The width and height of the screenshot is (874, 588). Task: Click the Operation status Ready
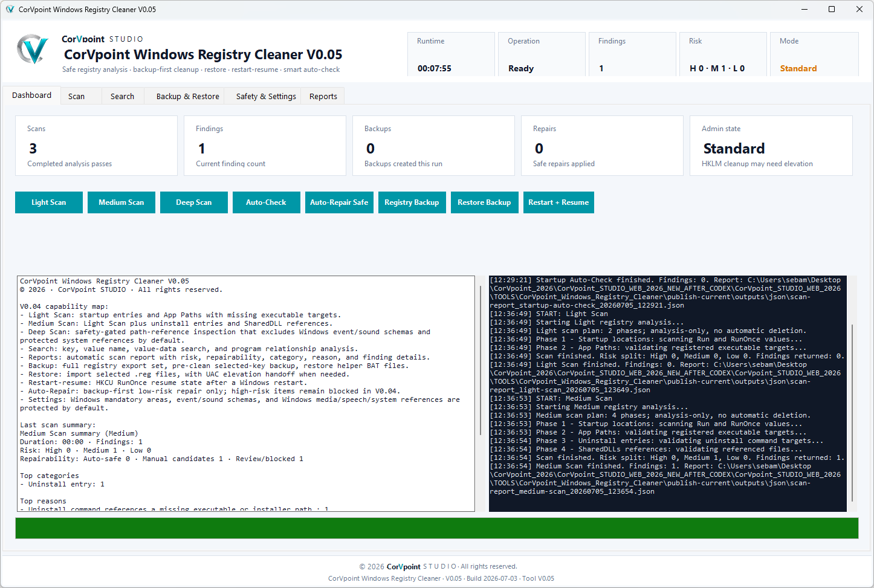coord(521,68)
